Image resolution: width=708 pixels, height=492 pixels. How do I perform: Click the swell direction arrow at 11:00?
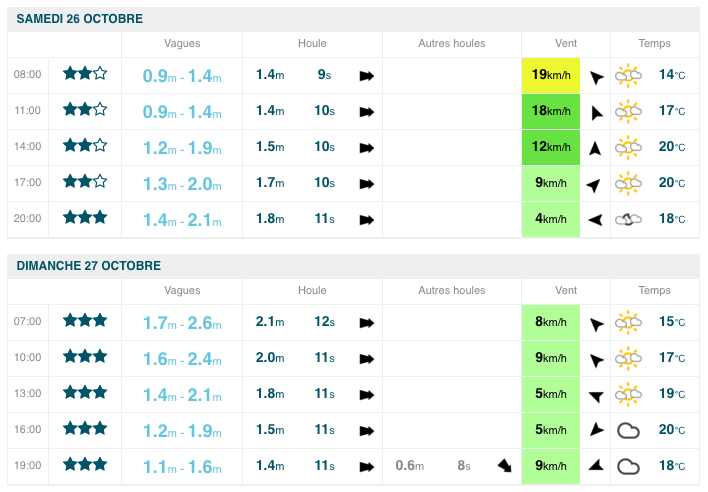[x=366, y=111]
